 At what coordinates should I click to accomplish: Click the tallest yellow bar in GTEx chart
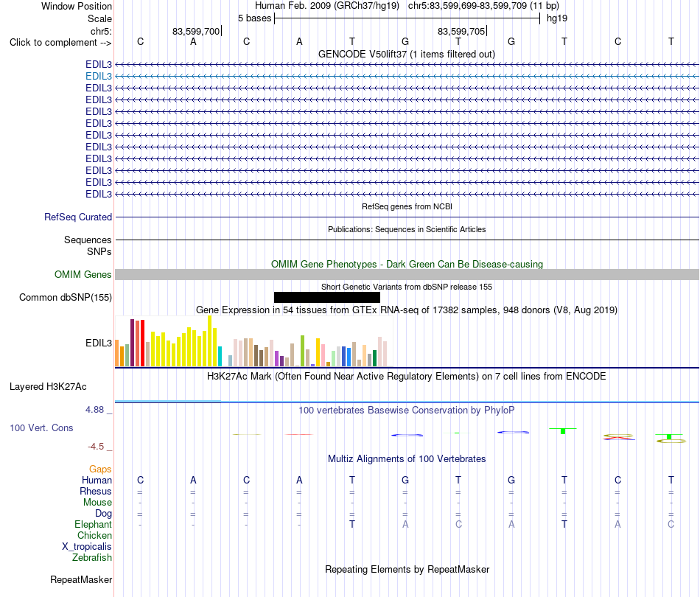(209, 341)
